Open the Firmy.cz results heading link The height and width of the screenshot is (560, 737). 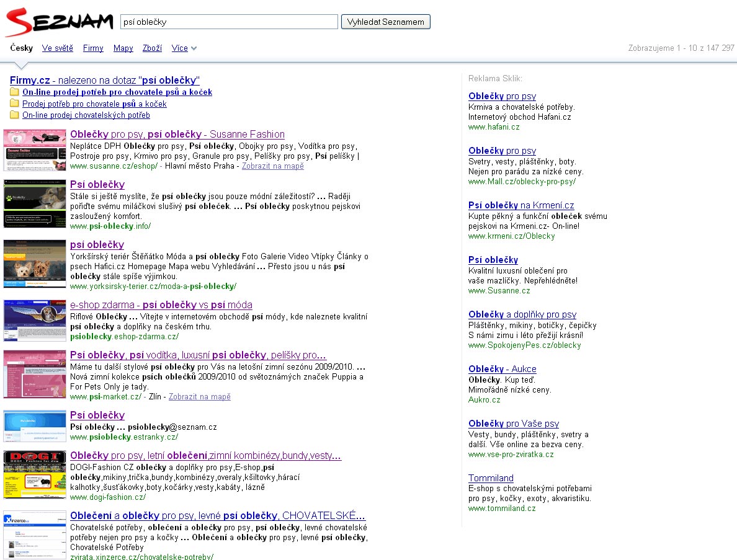click(x=105, y=81)
